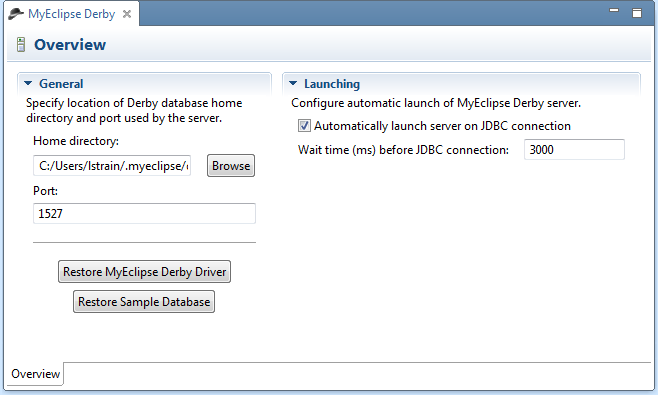Viewport: 658px width, 395px height.
Task: Restore the MyEclipse Derby Driver
Action: (x=144, y=272)
